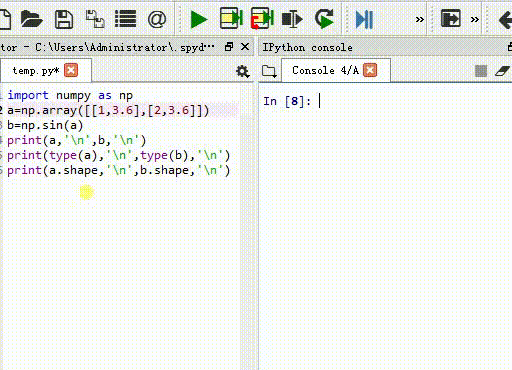
Task: Click the Re-run last script icon
Action: 324,19
